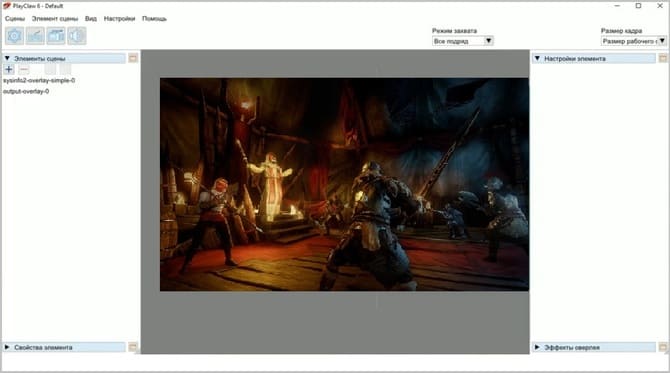This screenshot has width=670, height=373.
Task: Remove scene element with minus button
Action: click(x=24, y=69)
